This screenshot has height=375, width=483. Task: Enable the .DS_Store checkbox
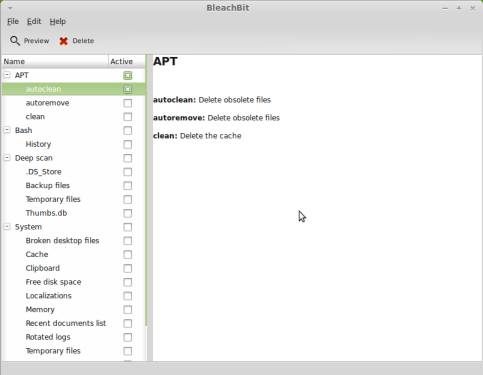tap(127, 172)
